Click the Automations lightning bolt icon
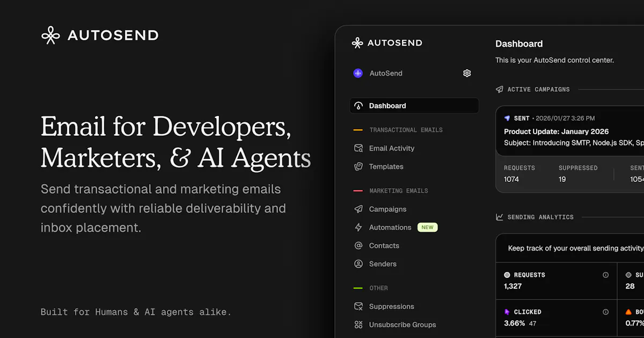Image resolution: width=644 pixels, height=338 pixels. (x=358, y=227)
